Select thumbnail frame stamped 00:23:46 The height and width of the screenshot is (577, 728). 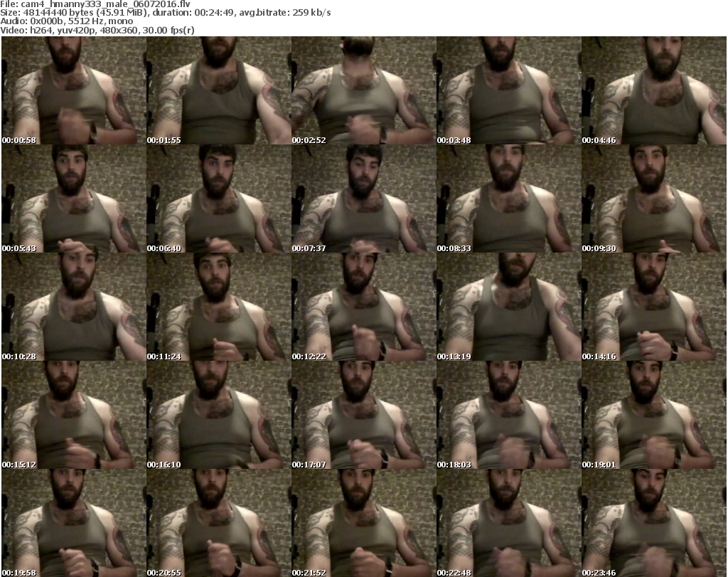click(654, 523)
